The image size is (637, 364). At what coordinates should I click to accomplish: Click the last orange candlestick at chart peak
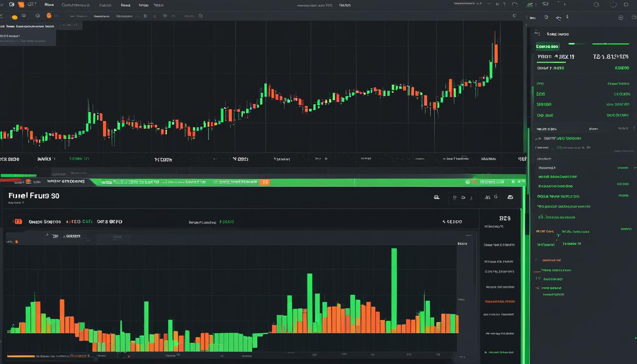[496, 54]
